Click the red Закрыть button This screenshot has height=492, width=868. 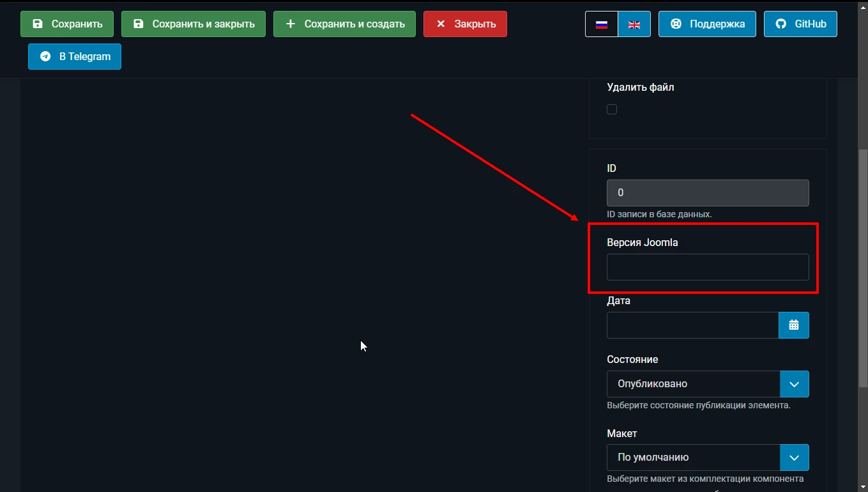(465, 24)
